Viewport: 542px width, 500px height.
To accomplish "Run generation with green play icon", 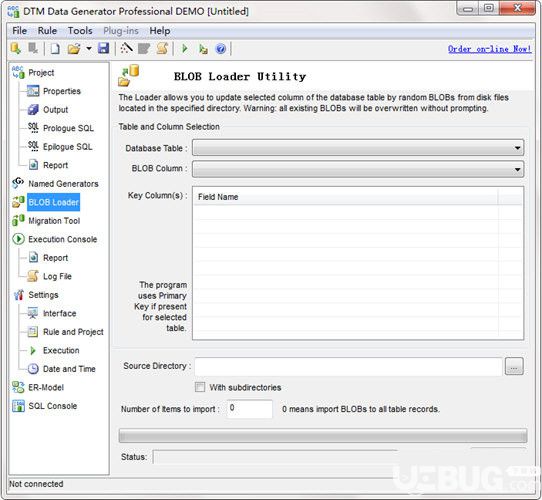I will point(185,49).
